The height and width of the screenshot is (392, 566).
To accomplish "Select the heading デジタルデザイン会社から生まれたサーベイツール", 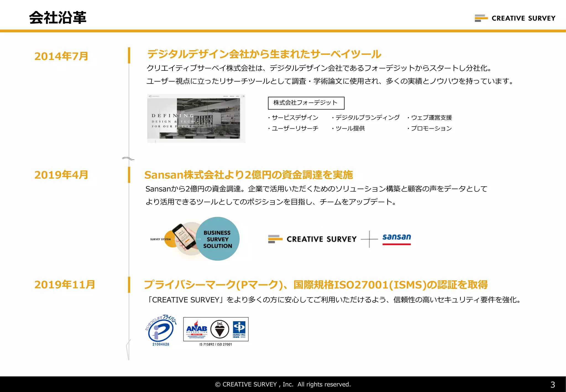I will point(264,54).
